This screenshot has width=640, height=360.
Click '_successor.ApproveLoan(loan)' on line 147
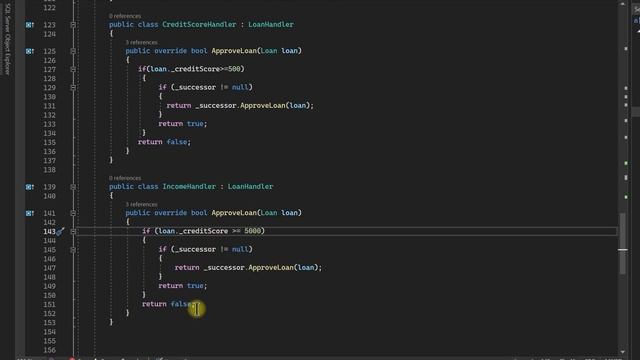point(262,268)
